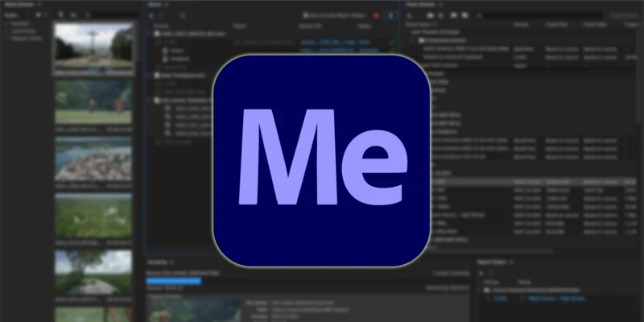
Task: Expand the Local Drives item in Media Browser tree
Action: point(7,31)
